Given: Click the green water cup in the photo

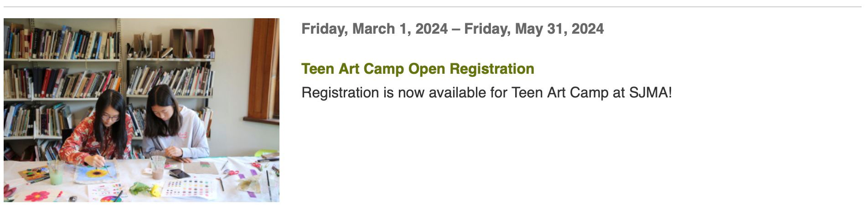Looking at the screenshot, I should [x=56, y=172].
